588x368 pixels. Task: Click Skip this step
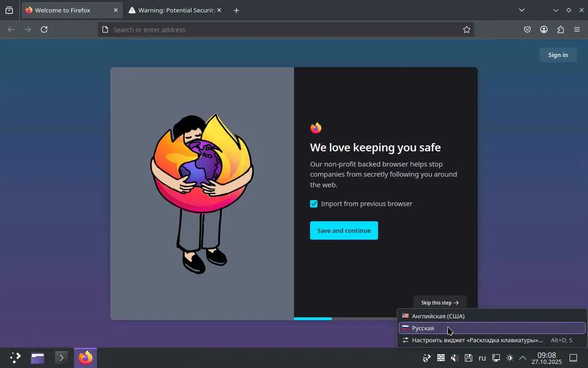440,303
